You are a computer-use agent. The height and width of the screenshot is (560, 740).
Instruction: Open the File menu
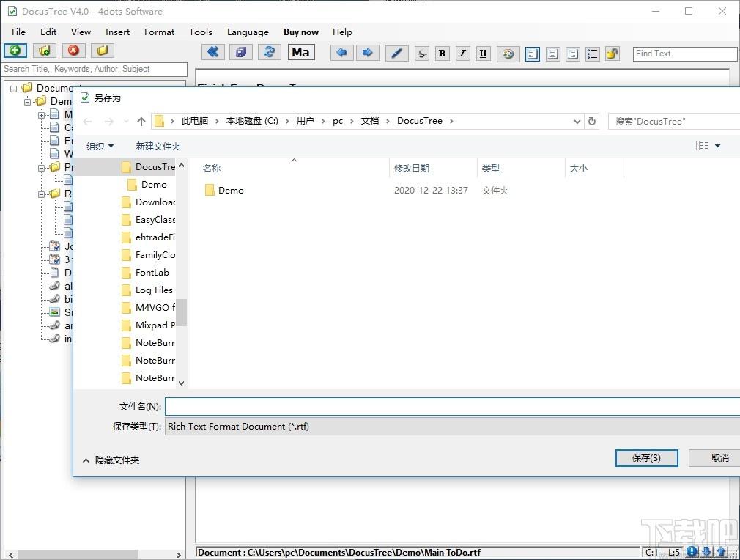18,32
